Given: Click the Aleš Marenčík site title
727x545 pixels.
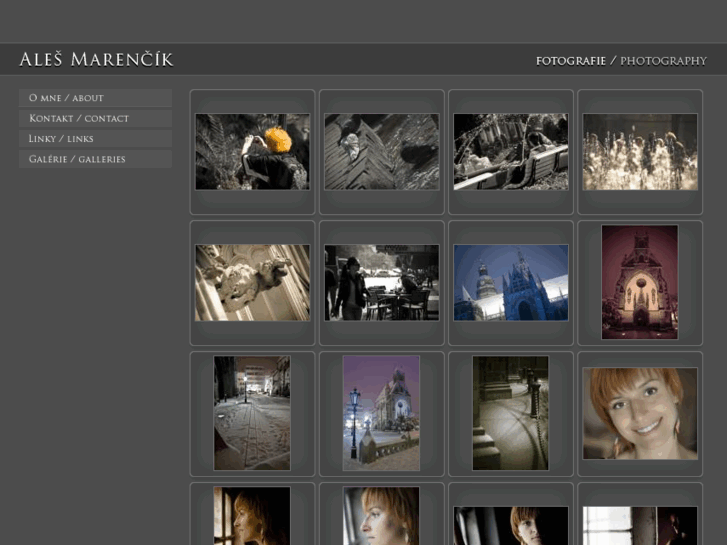Looking at the screenshot, I should (x=96, y=60).
